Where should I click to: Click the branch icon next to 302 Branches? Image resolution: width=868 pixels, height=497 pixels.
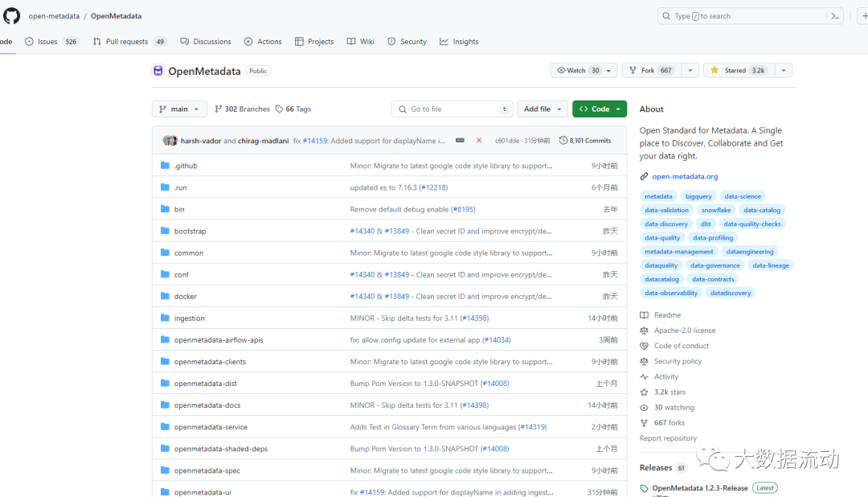[218, 109]
